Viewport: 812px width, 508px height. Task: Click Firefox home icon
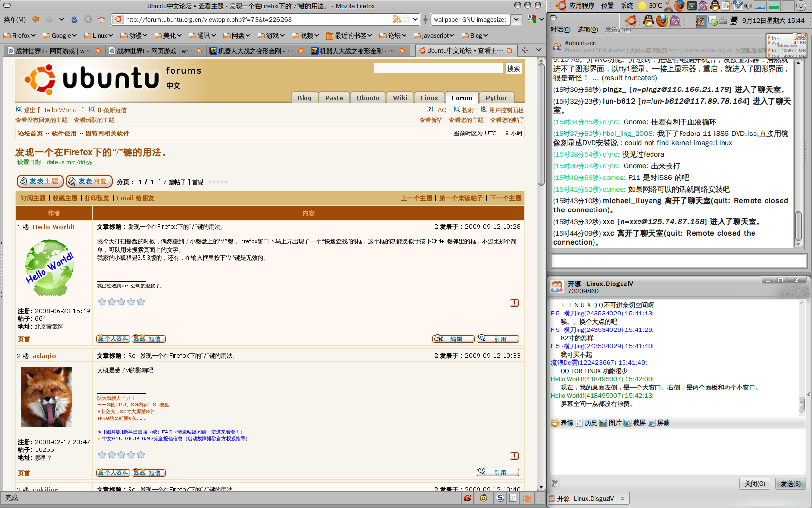point(101,19)
